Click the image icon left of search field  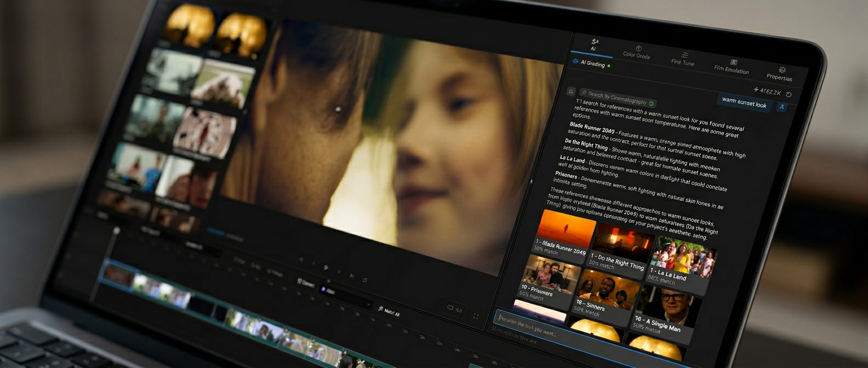coord(571,91)
